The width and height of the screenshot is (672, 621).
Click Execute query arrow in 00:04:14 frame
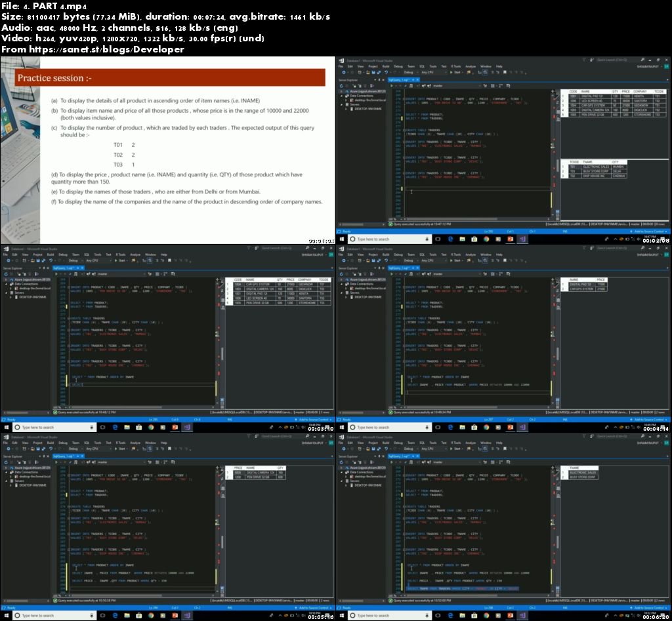click(392, 273)
